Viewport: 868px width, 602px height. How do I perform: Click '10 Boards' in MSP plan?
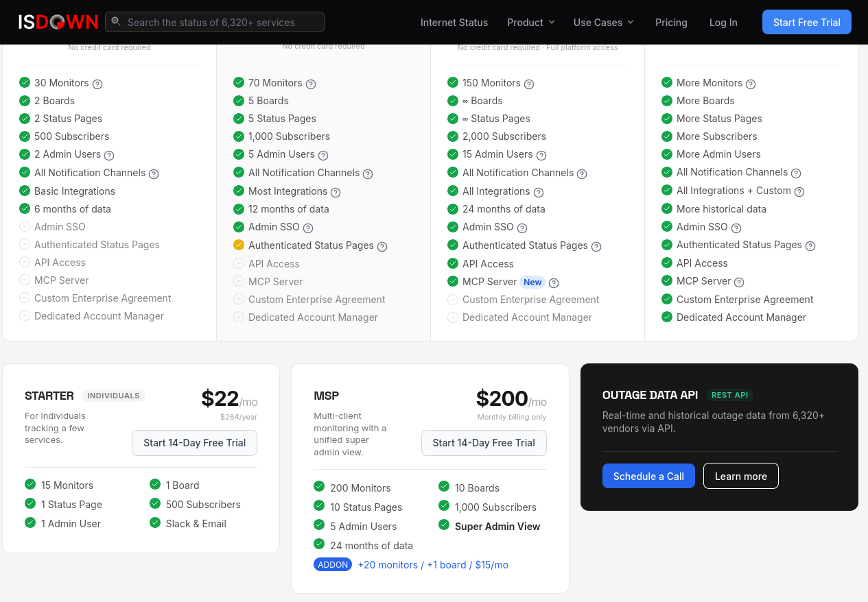pos(477,487)
